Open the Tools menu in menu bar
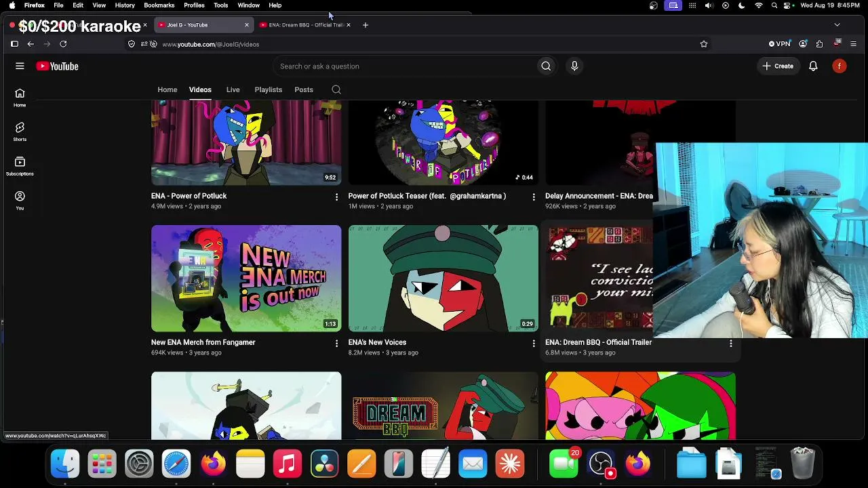Viewport: 868px width, 488px height. [221, 5]
